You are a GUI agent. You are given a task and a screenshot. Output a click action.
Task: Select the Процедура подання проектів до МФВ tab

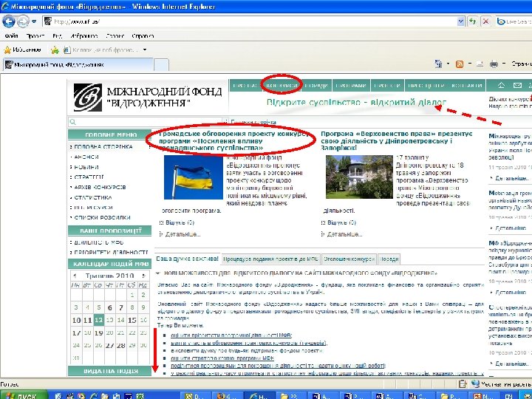pos(270,259)
